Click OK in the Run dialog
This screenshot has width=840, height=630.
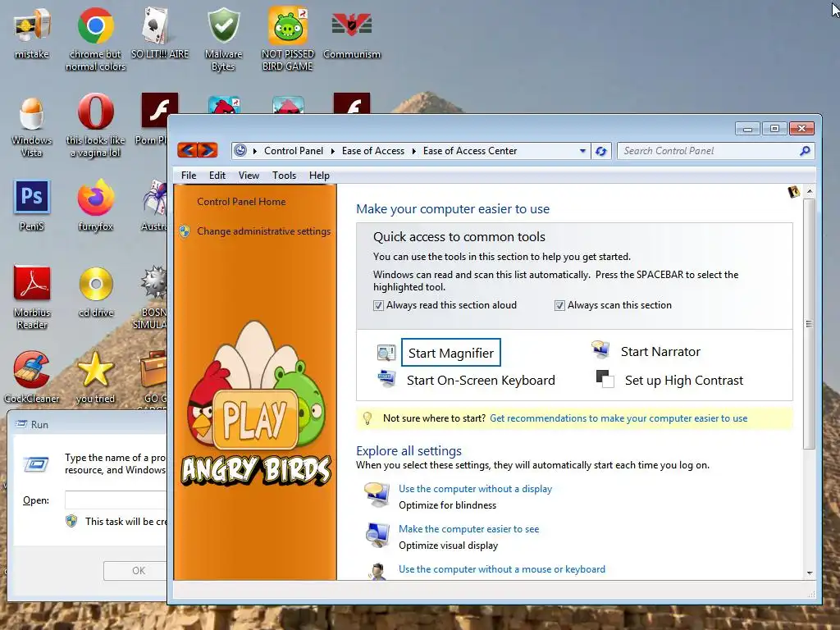point(135,571)
